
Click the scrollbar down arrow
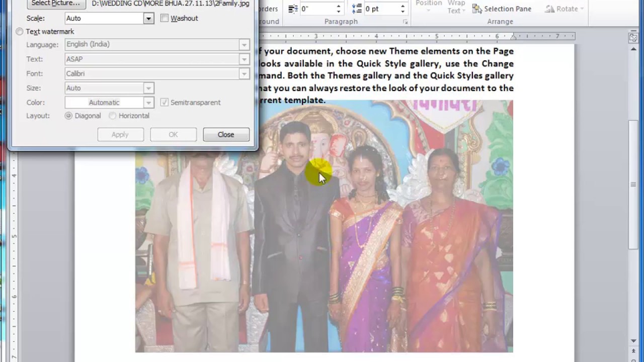[633, 341]
